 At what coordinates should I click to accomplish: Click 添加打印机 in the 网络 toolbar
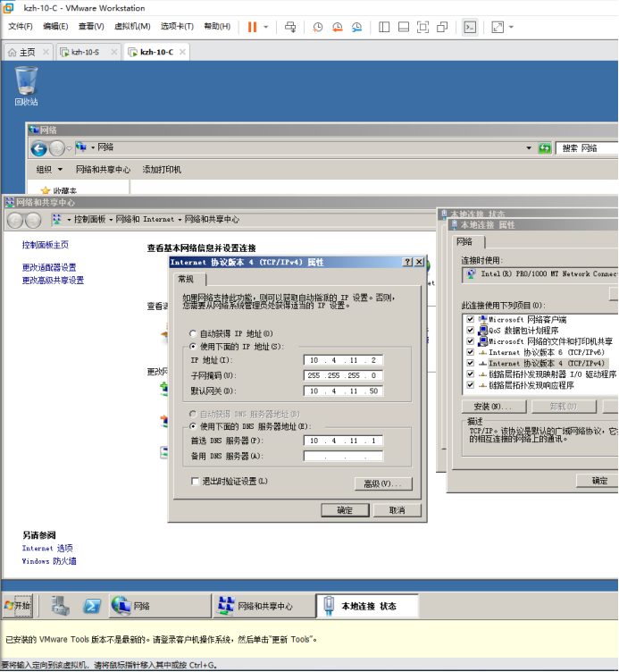[162, 170]
